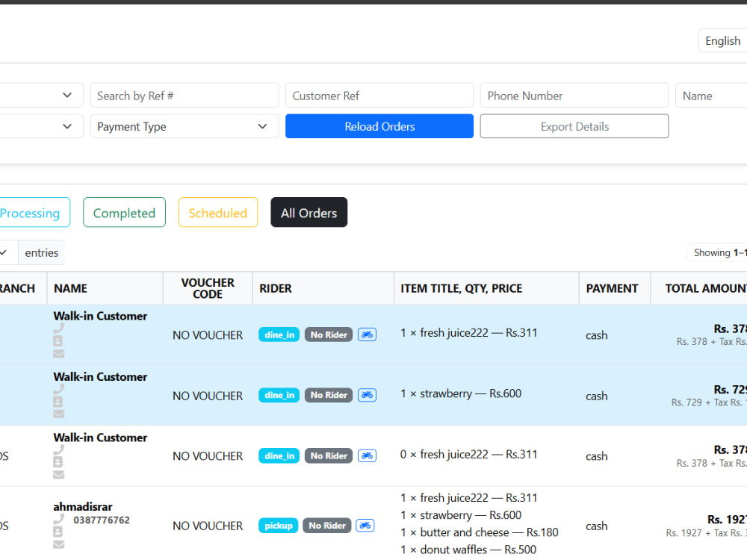Focus the Phone Number input field
This screenshot has width=747, height=560.
[574, 96]
